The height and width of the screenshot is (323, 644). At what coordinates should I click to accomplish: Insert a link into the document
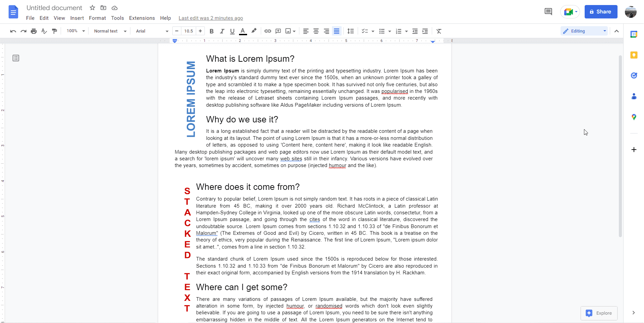point(267,31)
